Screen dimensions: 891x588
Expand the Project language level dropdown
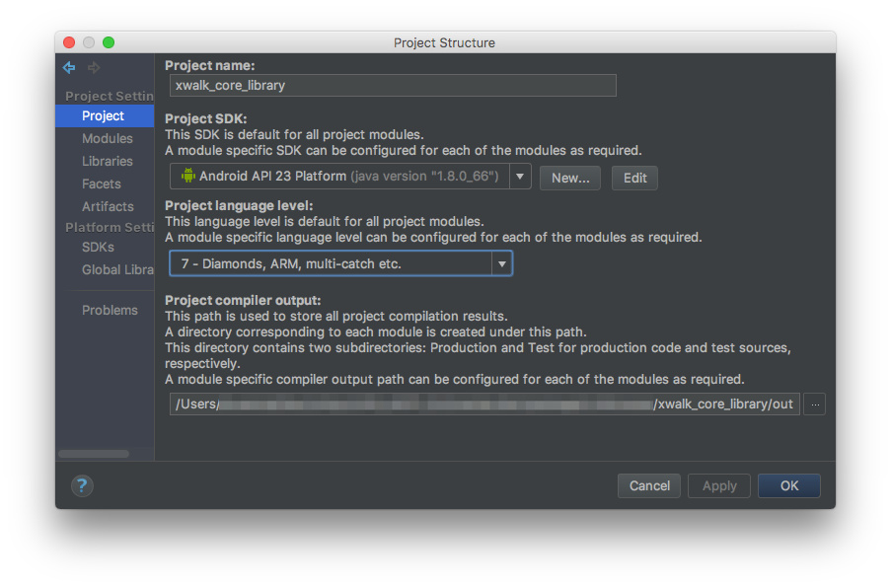click(501, 263)
